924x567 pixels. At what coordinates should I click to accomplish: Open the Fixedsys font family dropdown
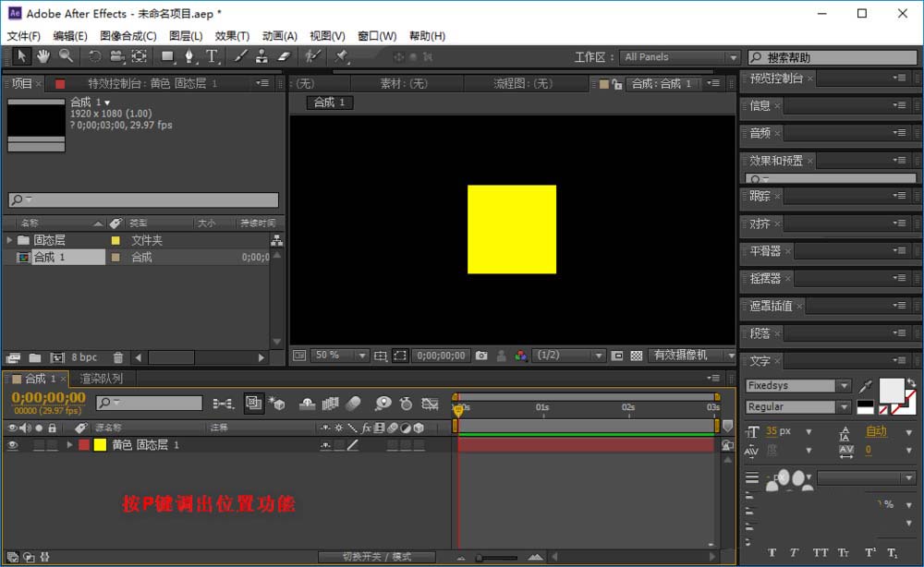coord(843,386)
